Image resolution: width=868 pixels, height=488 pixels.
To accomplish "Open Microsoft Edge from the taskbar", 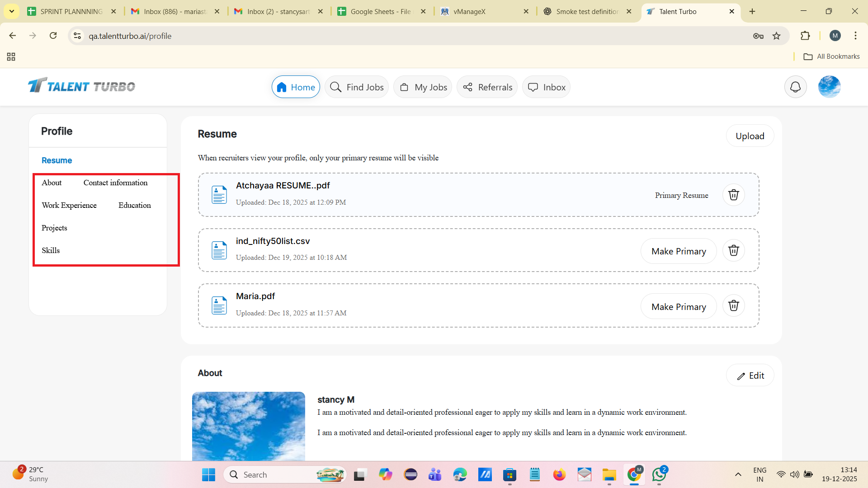I will click(460, 474).
